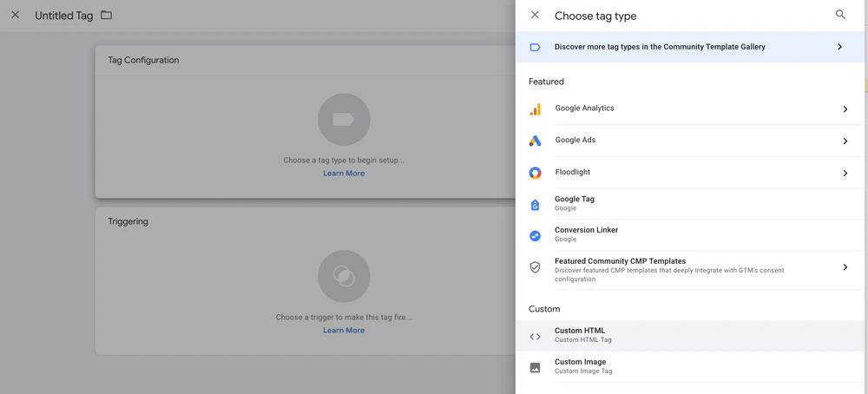The height and width of the screenshot is (394, 868).
Task: Choose the Conversion Linker tag type
Action: (x=689, y=234)
